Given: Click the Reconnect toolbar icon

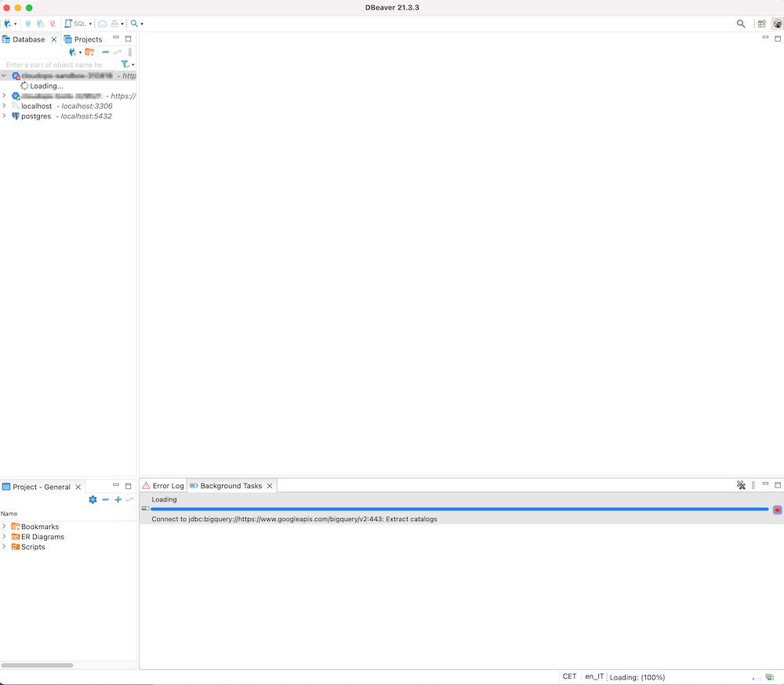Looking at the screenshot, I should [x=39, y=24].
